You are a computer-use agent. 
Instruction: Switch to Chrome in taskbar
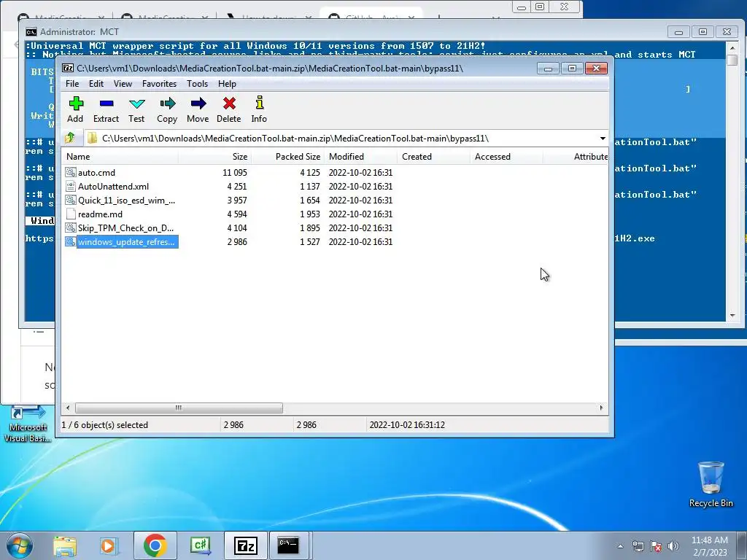tap(155, 545)
